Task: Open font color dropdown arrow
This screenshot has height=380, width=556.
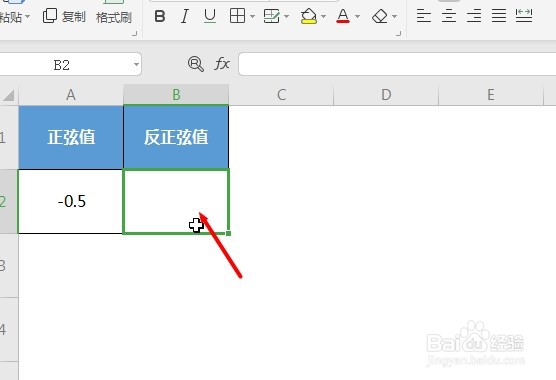Action: 357,16
